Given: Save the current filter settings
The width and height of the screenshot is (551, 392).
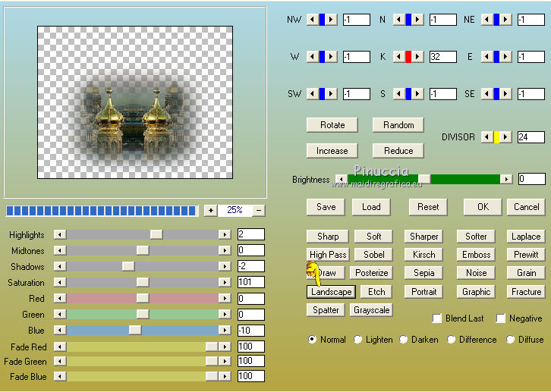Looking at the screenshot, I should (326, 207).
